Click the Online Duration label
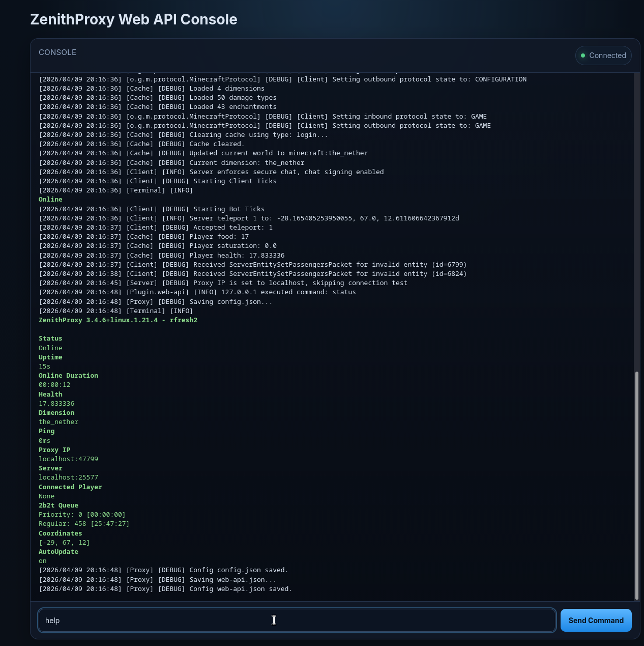 (x=68, y=376)
